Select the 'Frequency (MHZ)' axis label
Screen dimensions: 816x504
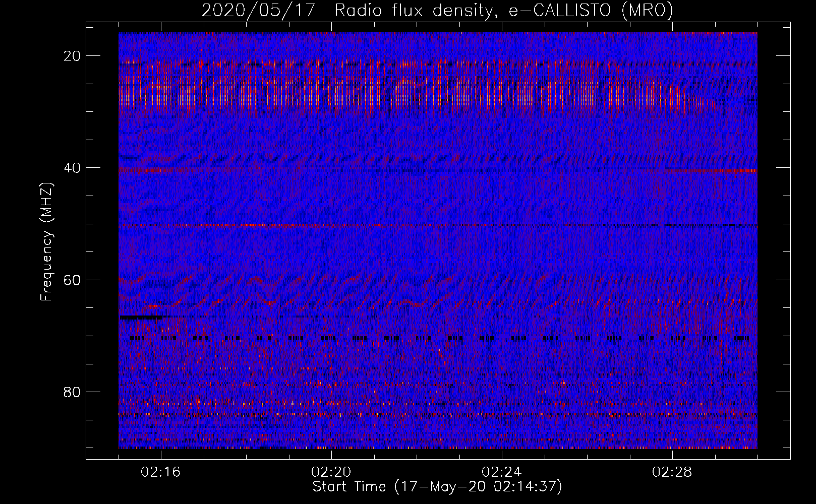[46, 242]
